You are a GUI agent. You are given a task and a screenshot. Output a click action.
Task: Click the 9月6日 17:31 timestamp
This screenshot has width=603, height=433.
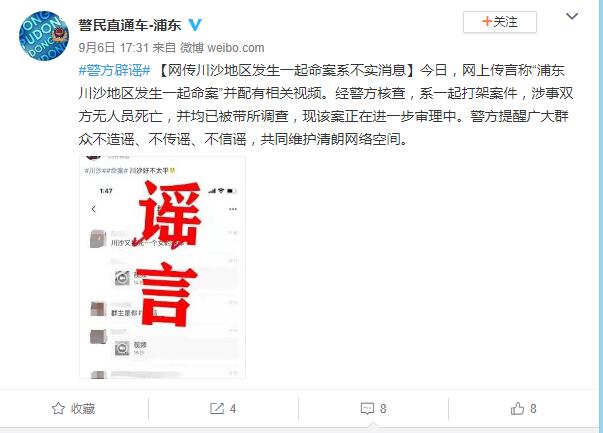[x=113, y=48]
